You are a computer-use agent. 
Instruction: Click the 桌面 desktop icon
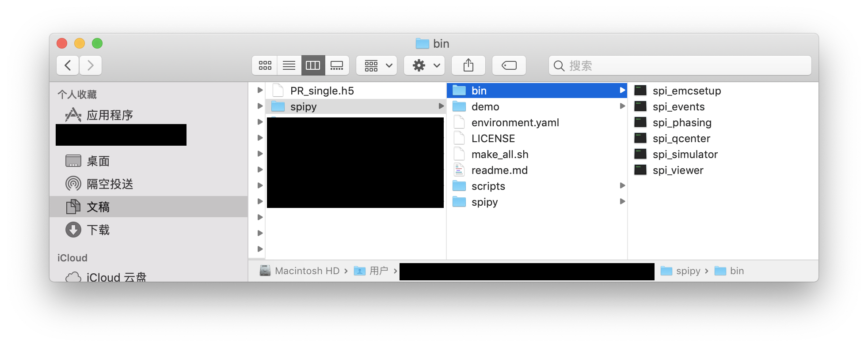(x=73, y=161)
